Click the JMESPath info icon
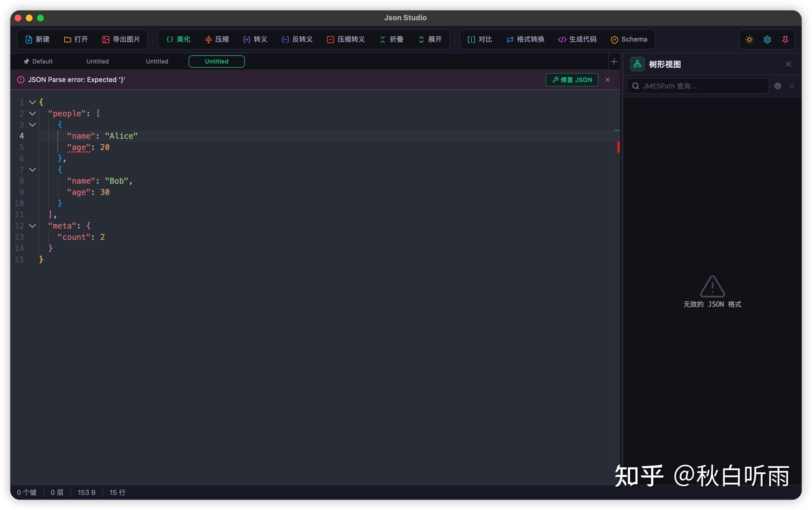The height and width of the screenshot is (510, 812). pyautogui.click(x=777, y=86)
